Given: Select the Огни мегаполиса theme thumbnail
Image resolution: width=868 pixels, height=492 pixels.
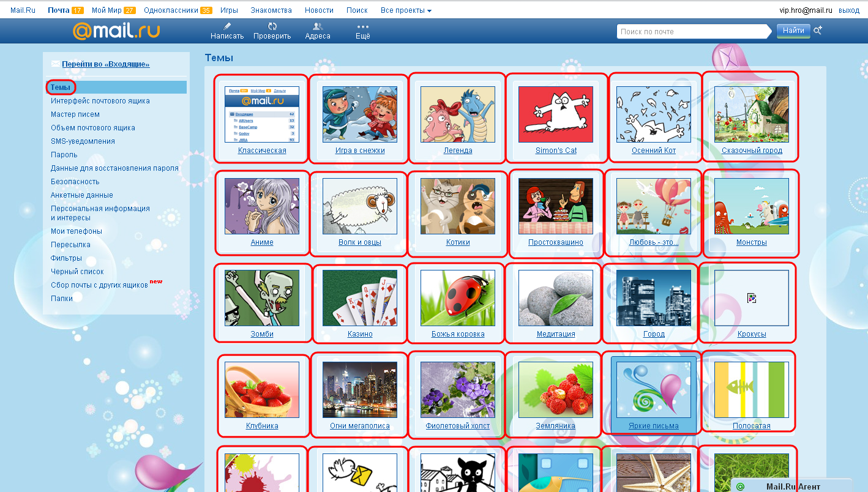Looking at the screenshot, I should point(360,390).
